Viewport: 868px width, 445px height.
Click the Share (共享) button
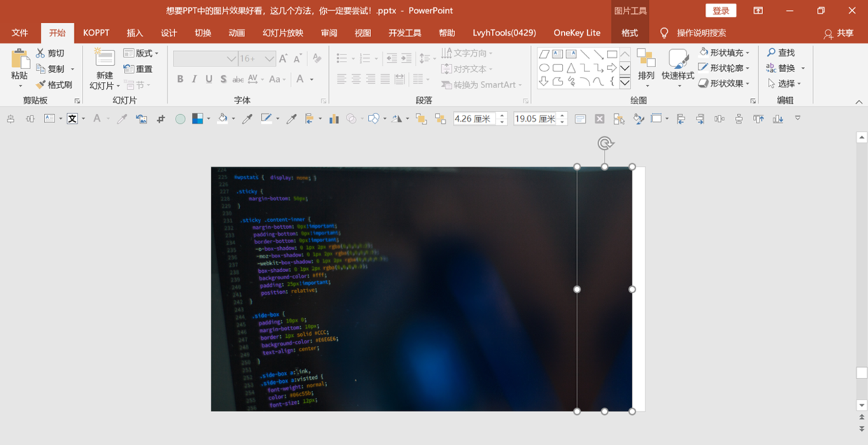coord(839,33)
